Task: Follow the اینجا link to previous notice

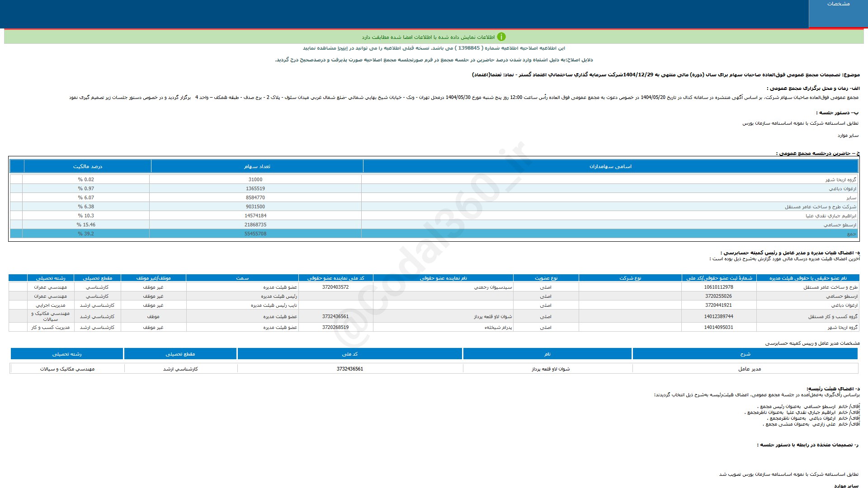Action: [344, 48]
